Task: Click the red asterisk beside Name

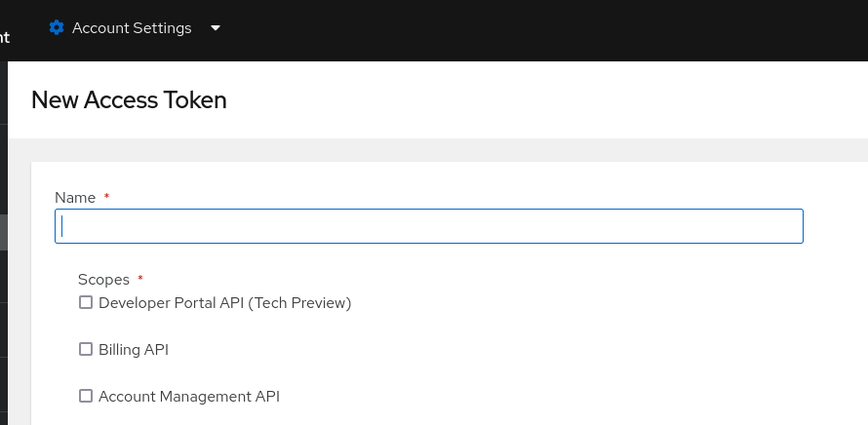Action: pyautogui.click(x=106, y=198)
